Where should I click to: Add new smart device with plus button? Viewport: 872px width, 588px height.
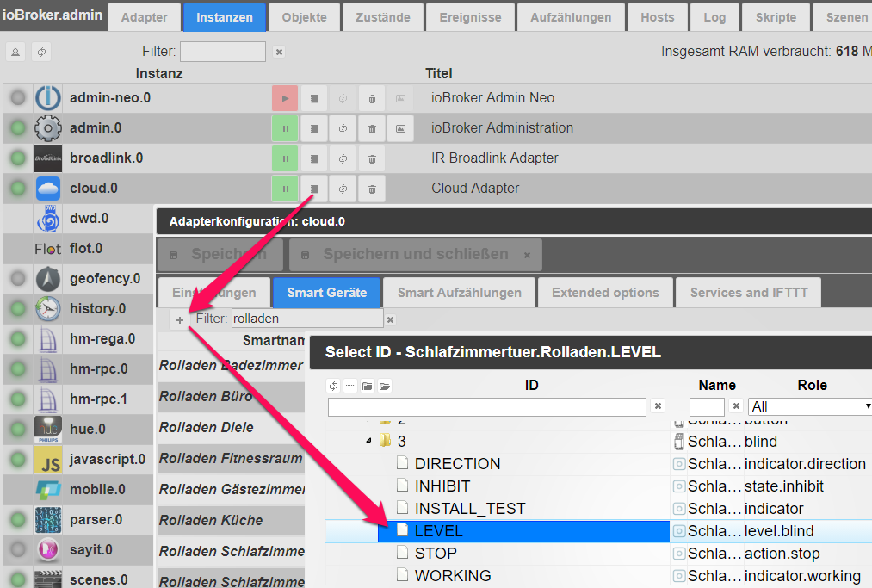[x=180, y=320]
